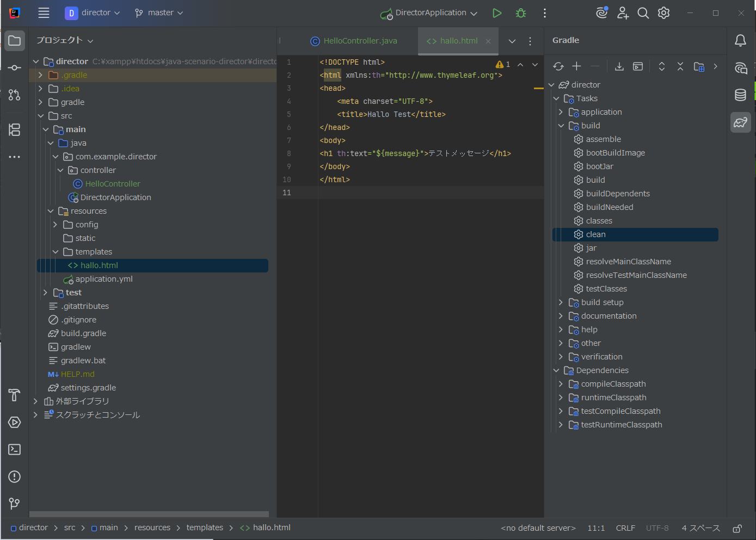
Task: Close the hallo.html tab
Action: tap(488, 41)
